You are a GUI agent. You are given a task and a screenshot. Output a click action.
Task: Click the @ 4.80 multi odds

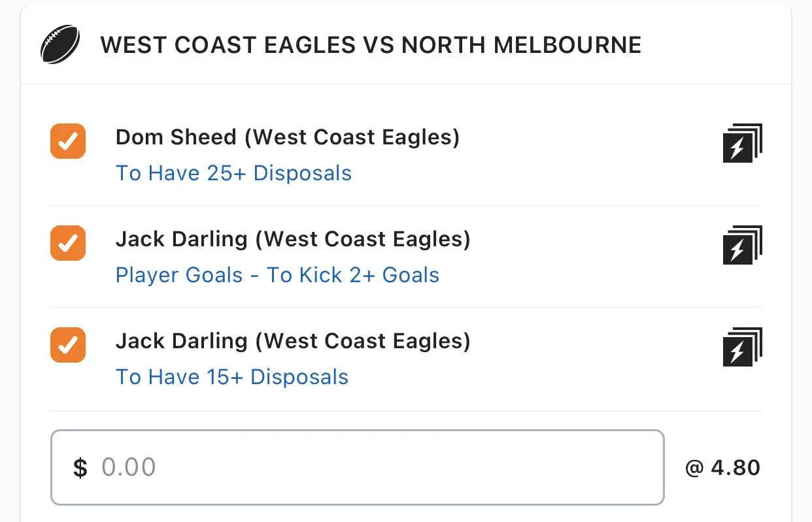pyautogui.click(x=722, y=468)
